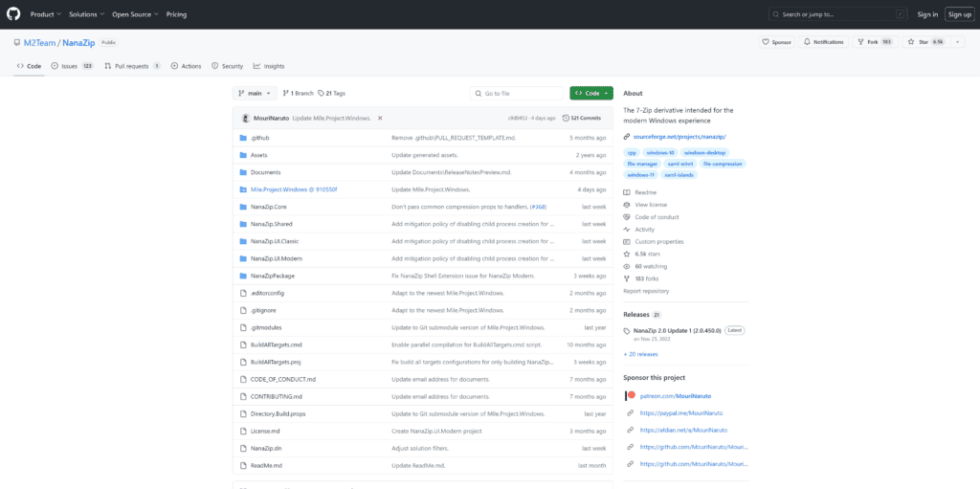Open CODE_OF_CONDUCT.md file
The width and height of the screenshot is (980, 489).
(283, 379)
